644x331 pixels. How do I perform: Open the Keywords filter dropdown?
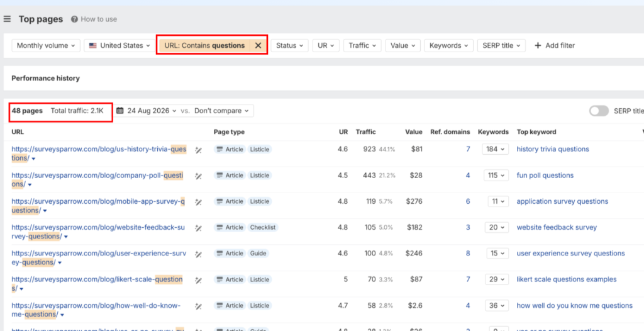448,46
